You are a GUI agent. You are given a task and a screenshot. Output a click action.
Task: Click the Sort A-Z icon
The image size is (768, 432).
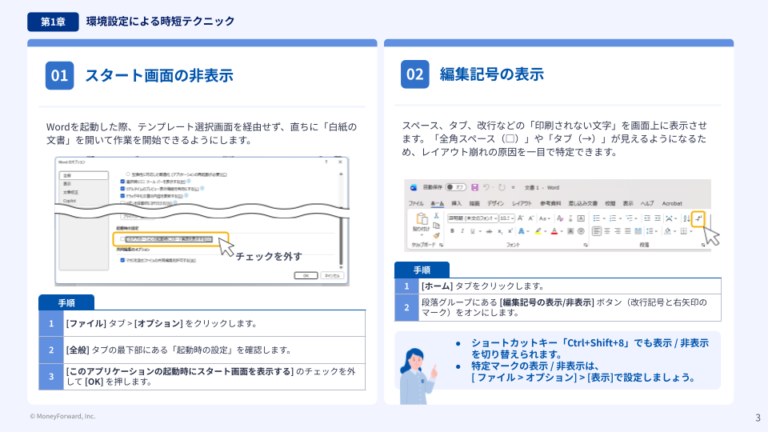[687, 218]
